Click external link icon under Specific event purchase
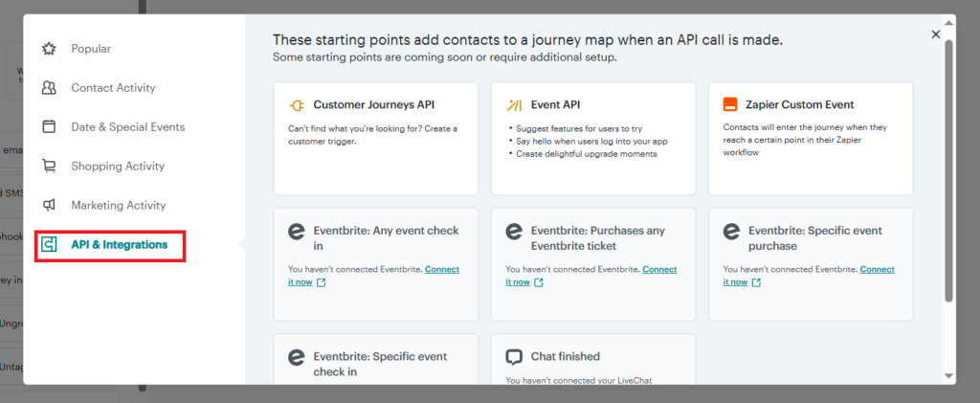This screenshot has height=403, width=980. pos(756,282)
